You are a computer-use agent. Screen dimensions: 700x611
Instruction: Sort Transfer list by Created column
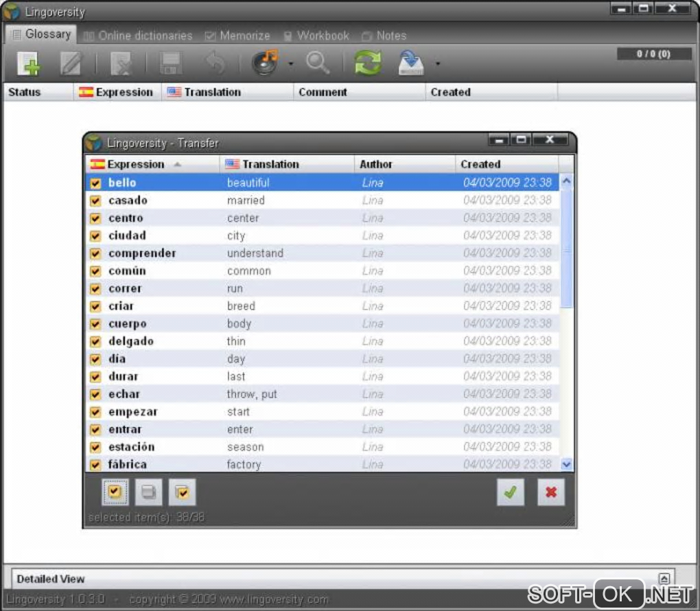(506, 164)
